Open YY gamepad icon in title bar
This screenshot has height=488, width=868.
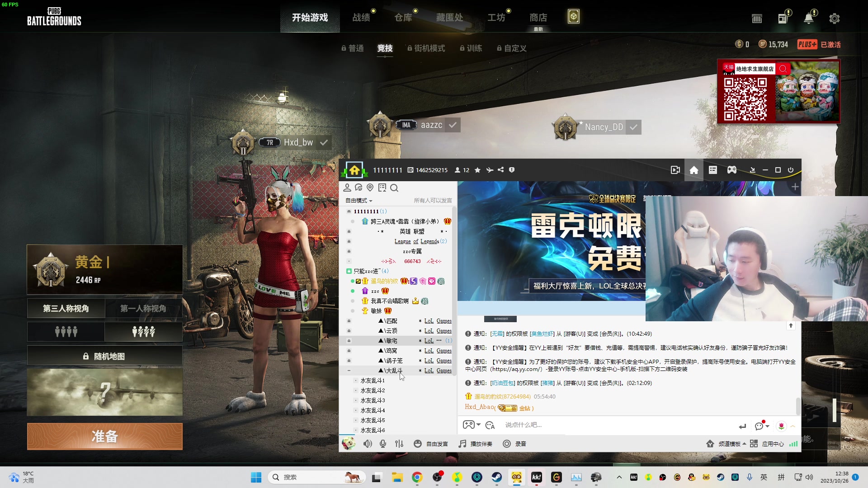pos(731,170)
